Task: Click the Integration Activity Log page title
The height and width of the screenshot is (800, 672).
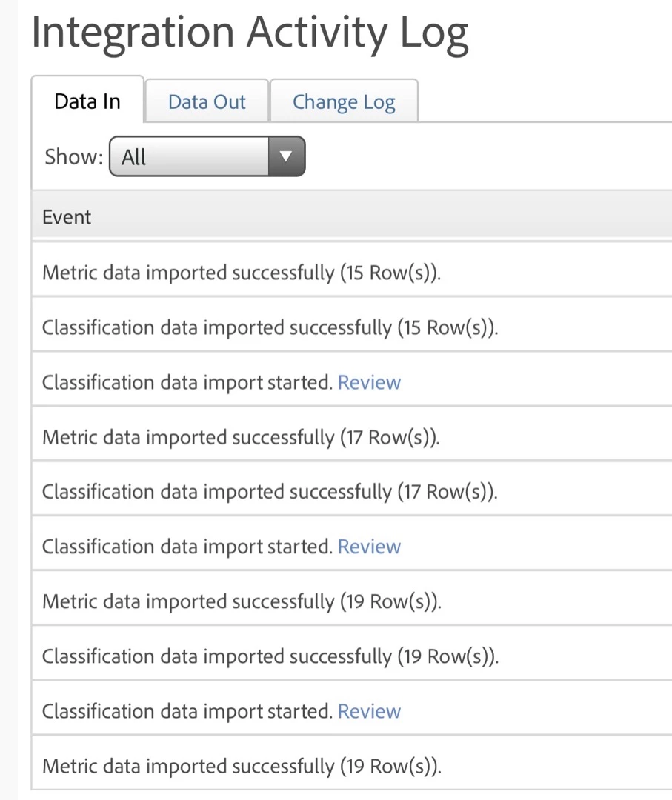Action: (250, 33)
